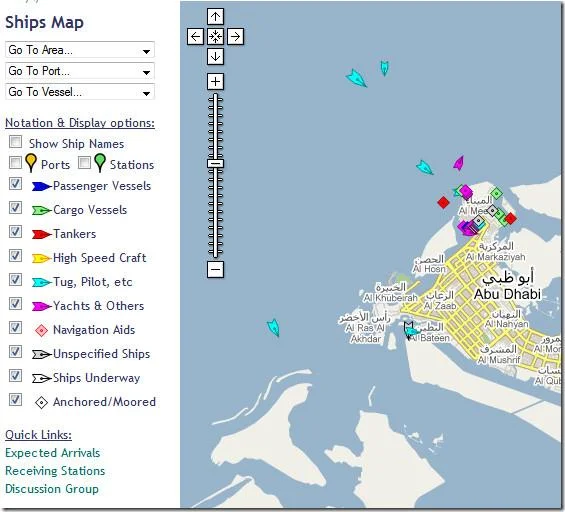The width and height of the screenshot is (565, 512).
Task: Uncheck the Tankers checkbox
Action: click(x=15, y=232)
